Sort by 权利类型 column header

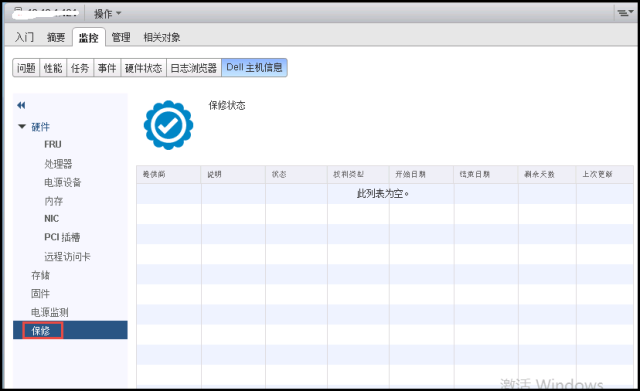point(358,174)
